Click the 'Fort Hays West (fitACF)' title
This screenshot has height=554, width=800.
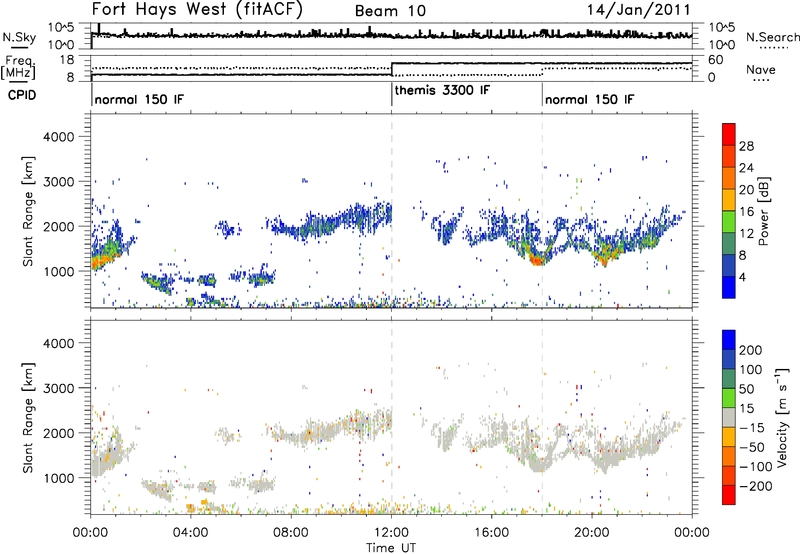(x=197, y=9)
